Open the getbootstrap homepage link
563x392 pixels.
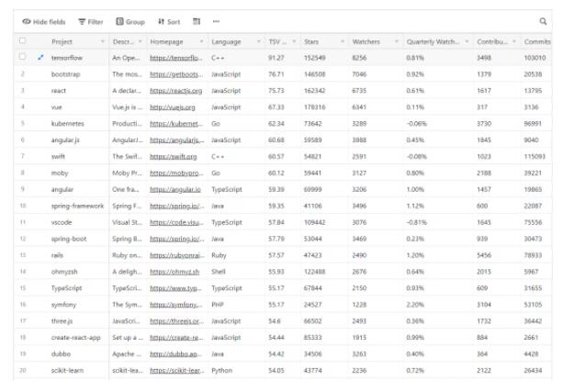176,74
